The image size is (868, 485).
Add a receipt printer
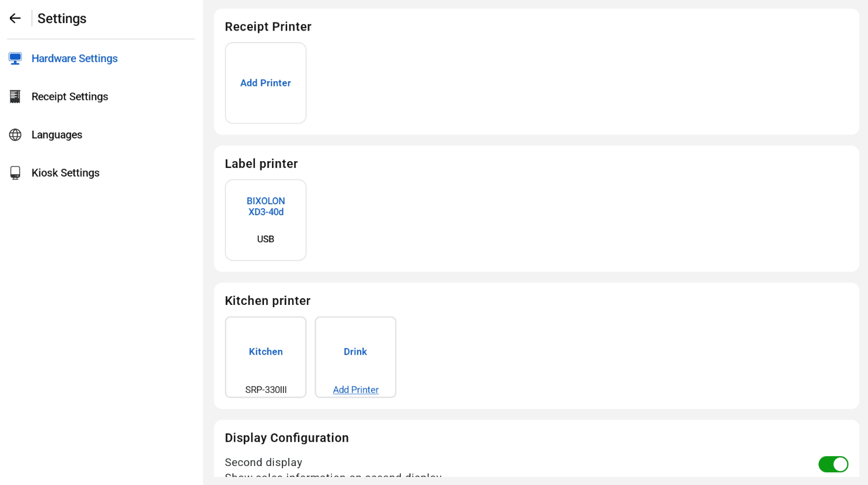click(266, 83)
